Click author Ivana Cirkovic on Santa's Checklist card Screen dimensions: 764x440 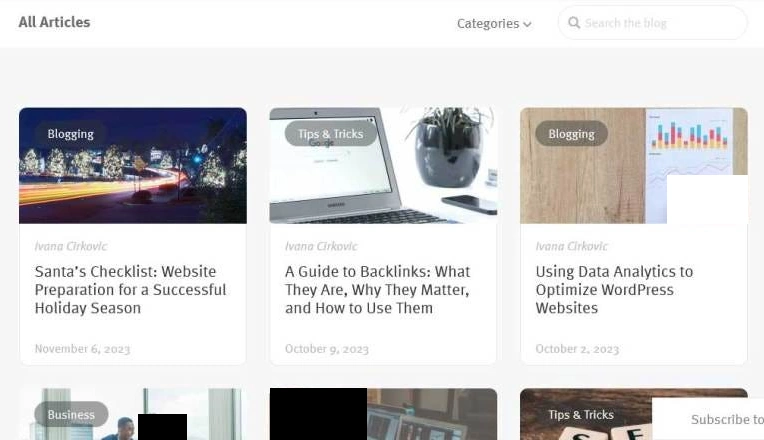71,246
